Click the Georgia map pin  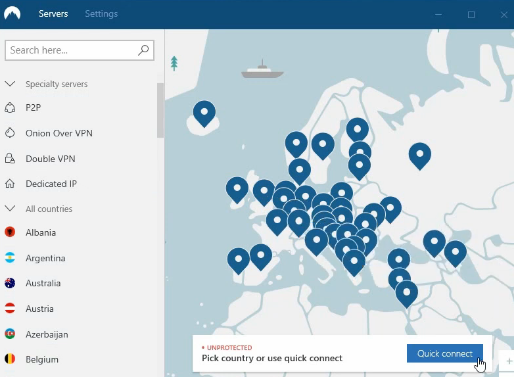click(x=434, y=243)
